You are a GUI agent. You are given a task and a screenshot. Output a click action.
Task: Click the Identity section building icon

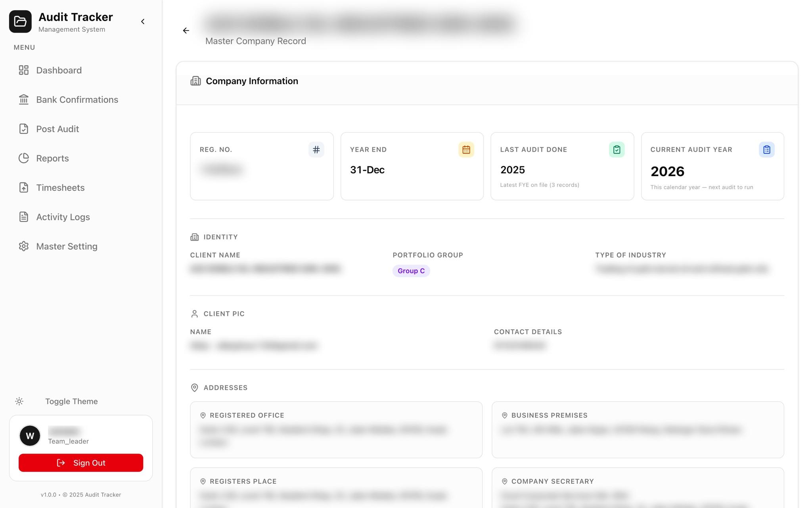[194, 237]
